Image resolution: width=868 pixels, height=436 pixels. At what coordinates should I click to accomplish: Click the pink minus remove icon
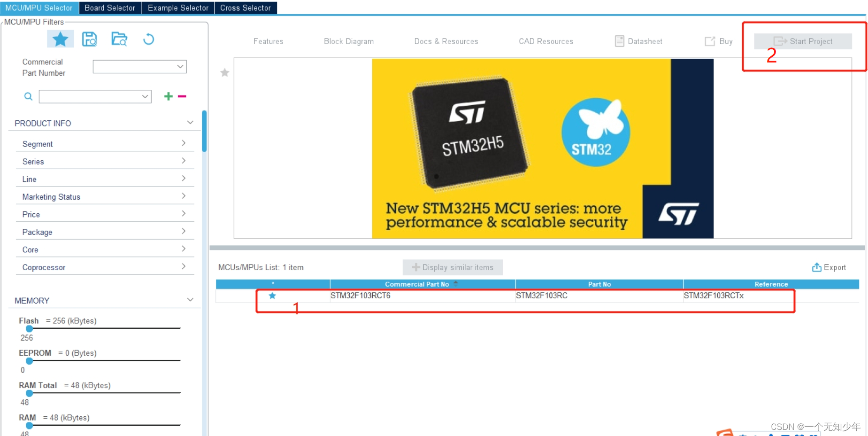click(x=182, y=96)
